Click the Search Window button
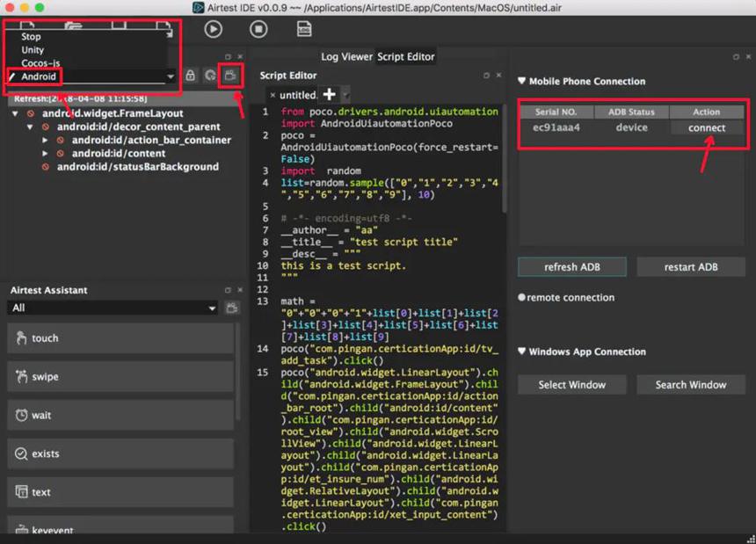 coord(691,385)
